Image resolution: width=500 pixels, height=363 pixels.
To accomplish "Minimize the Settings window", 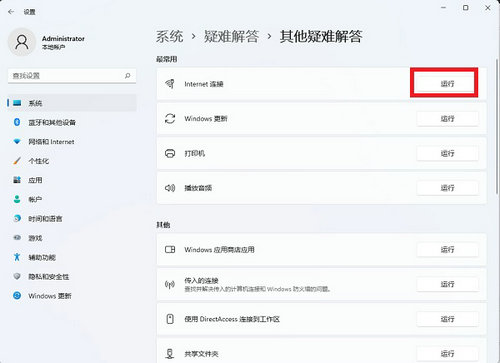I will [444, 8].
